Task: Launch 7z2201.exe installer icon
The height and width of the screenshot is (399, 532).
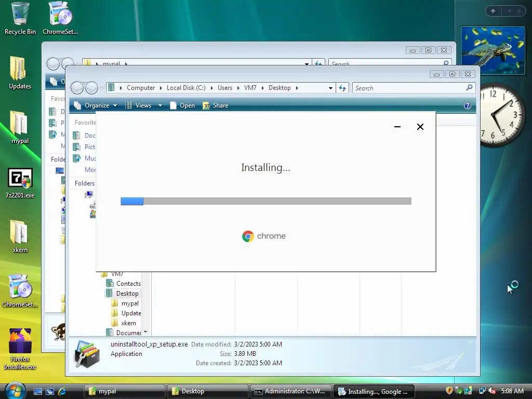Action: click(x=20, y=182)
